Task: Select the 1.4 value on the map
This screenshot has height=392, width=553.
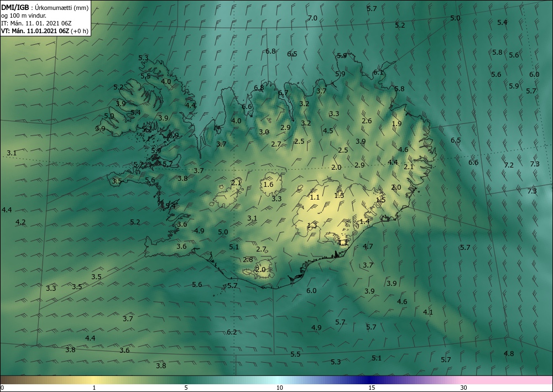Action: [x=364, y=221]
